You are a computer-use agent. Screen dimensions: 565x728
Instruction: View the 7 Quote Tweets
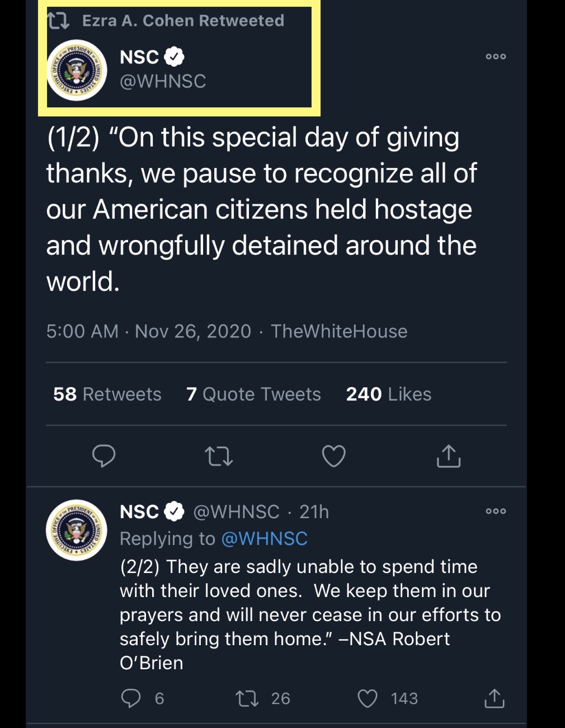254,394
